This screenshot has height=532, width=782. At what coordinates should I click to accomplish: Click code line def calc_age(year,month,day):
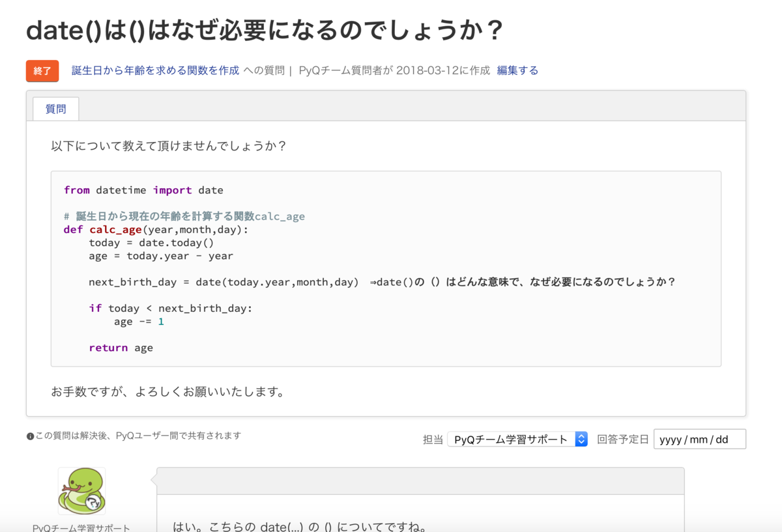click(156, 229)
